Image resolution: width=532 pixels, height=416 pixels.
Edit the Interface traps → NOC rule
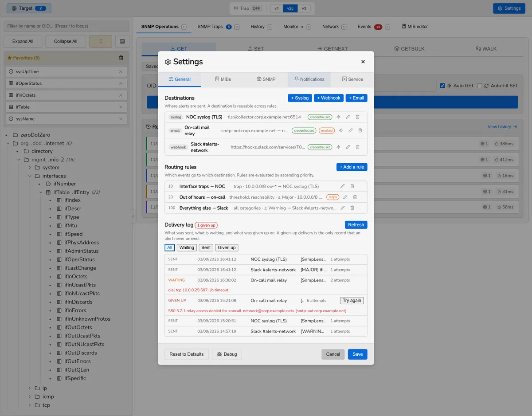click(343, 186)
